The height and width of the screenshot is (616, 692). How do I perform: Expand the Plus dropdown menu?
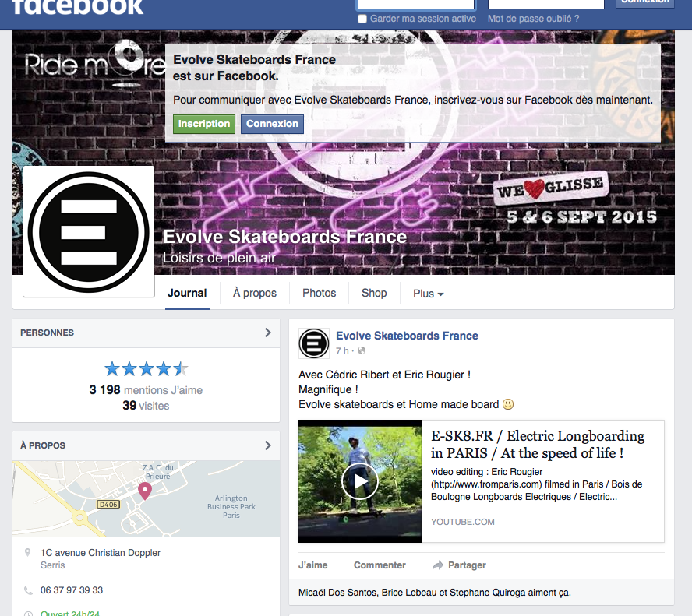tap(428, 294)
